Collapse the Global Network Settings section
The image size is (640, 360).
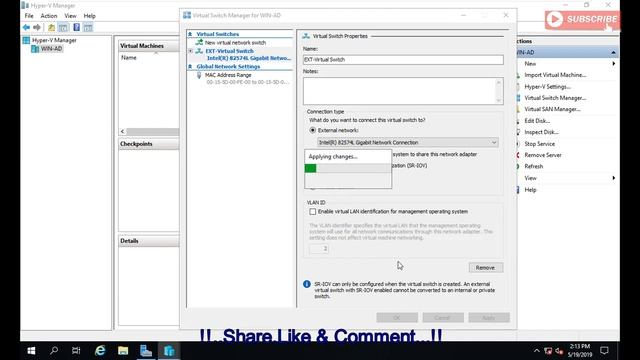190,66
